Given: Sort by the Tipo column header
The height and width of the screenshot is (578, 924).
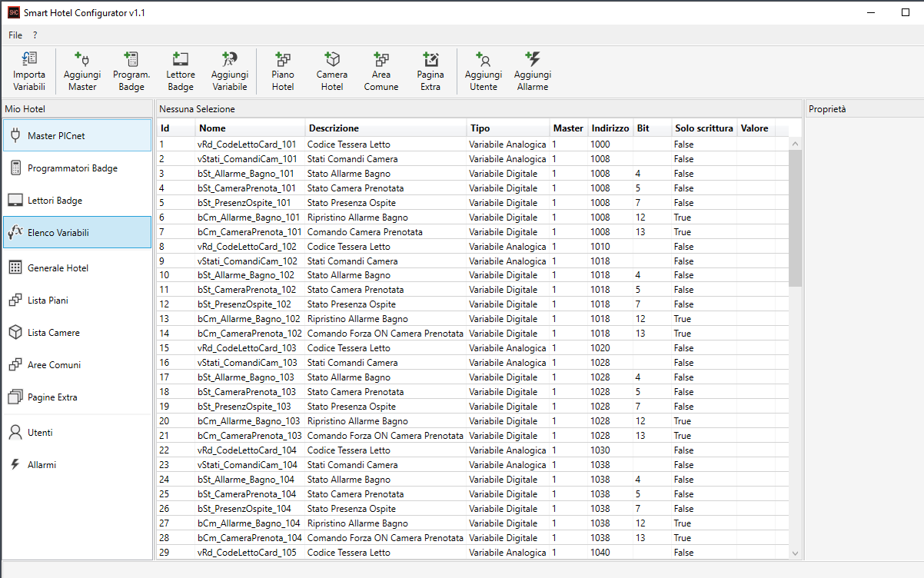Looking at the screenshot, I should pos(508,128).
